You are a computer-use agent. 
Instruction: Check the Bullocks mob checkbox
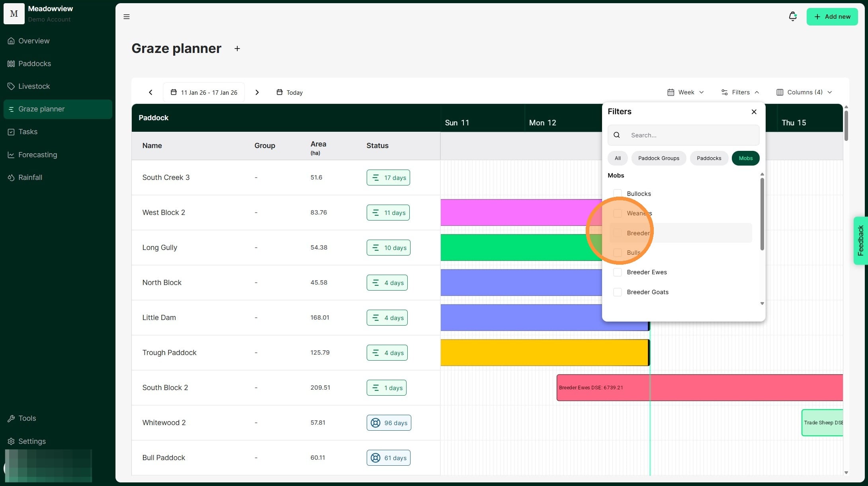pyautogui.click(x=618, y=194)
